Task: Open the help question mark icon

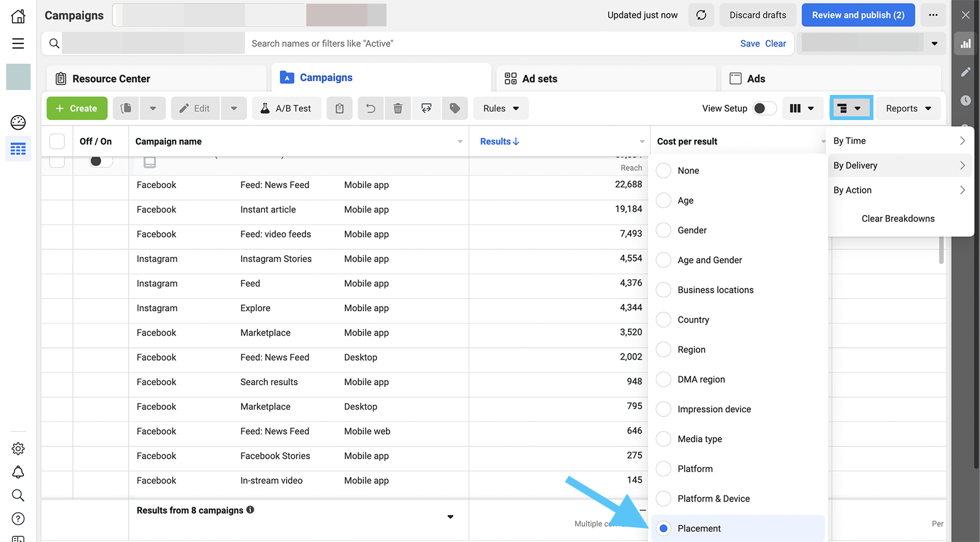Action: pyautogui.click(x=18, y=519)
